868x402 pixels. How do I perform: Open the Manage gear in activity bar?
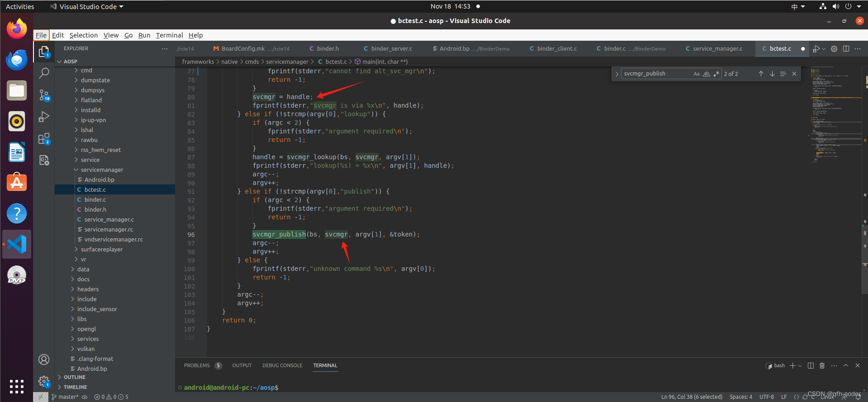tap(44, 381)
